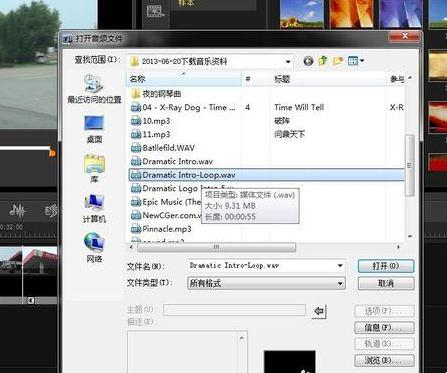The image size is (447, 373).
Task: Open the 查找范围 folder dropdown
Action: pyautogui.click(x=210, y=61)
